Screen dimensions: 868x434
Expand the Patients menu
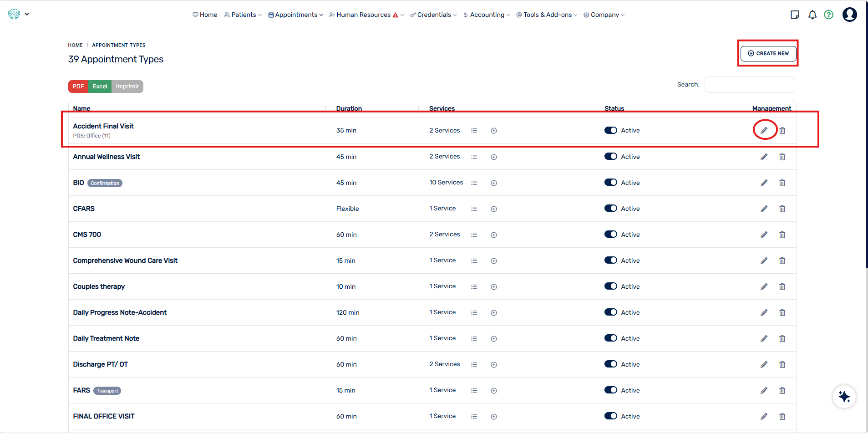pyautogui.click(x=243, y=15)
